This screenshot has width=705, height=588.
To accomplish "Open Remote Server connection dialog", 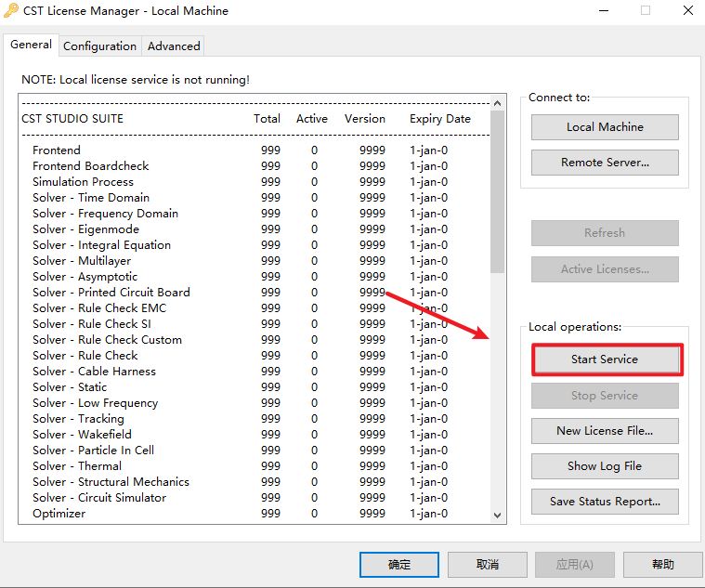I will (605, 163).
